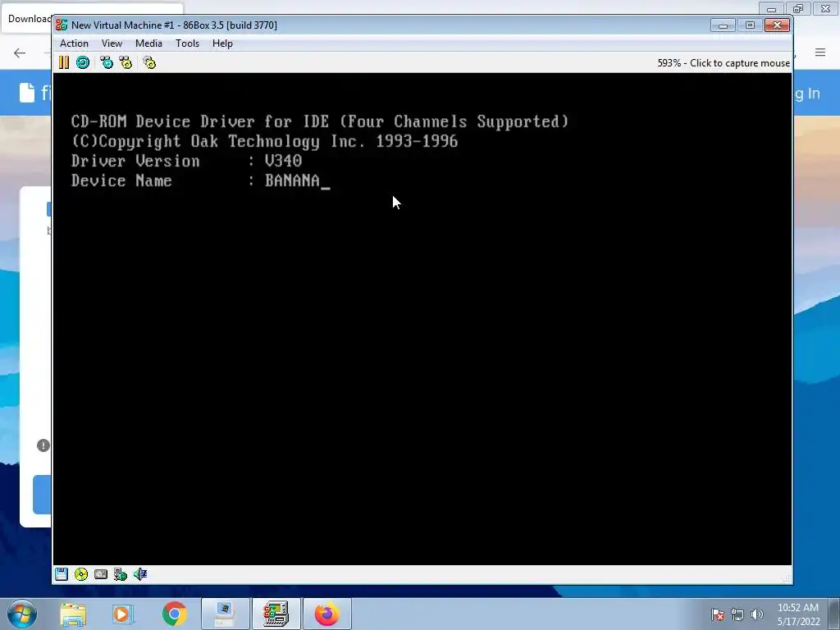The width and height of the screenshot is (840, 630).
Task: Switch to 86Box virtual machine taskbar item
Action: click(x=276, y=614)
